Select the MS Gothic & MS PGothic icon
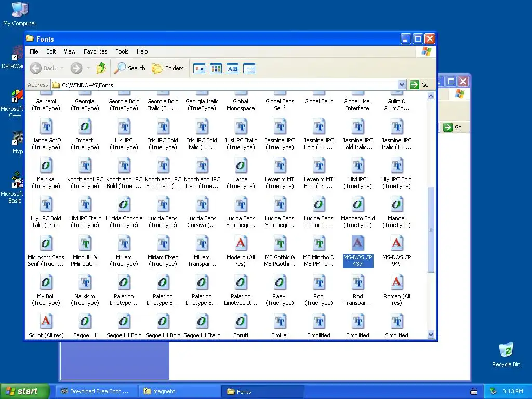This screenshot has width=532, height=399. coord(280,244)
